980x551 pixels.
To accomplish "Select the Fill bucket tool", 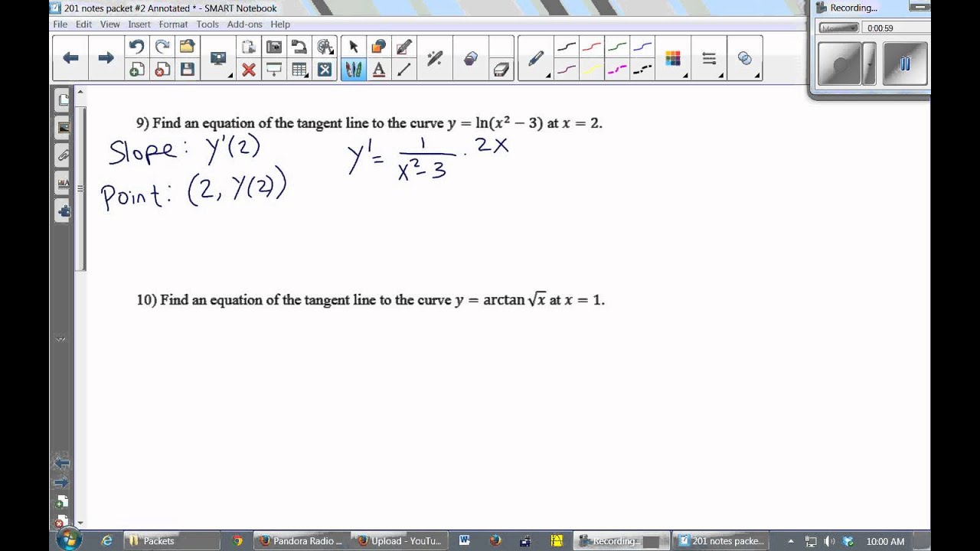I will tap(470, 58).
